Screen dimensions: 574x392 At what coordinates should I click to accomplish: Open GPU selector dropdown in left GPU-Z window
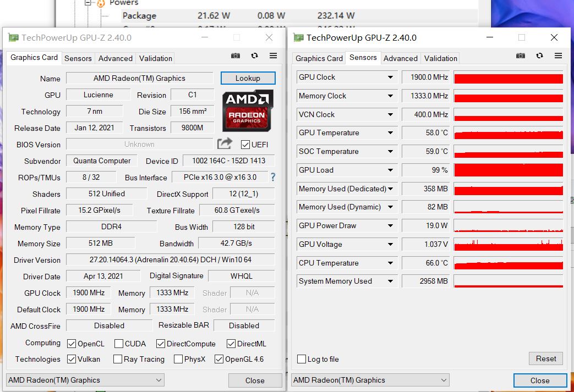click(158, 380)
